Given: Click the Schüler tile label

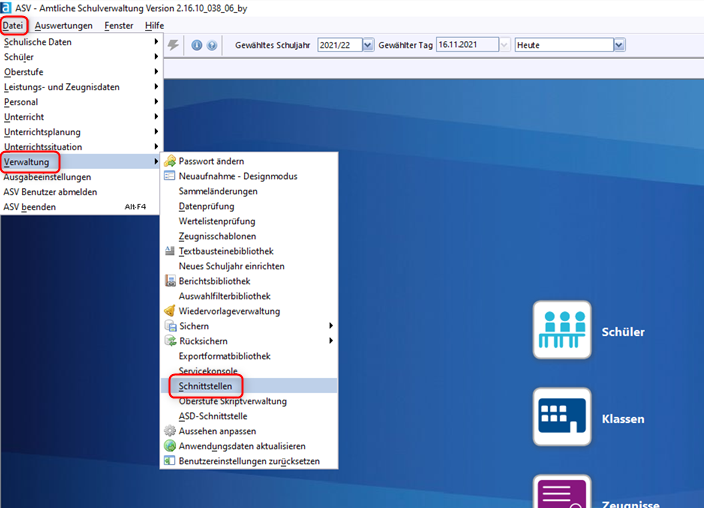Looking at the screenshot, I should coord(623,332).
